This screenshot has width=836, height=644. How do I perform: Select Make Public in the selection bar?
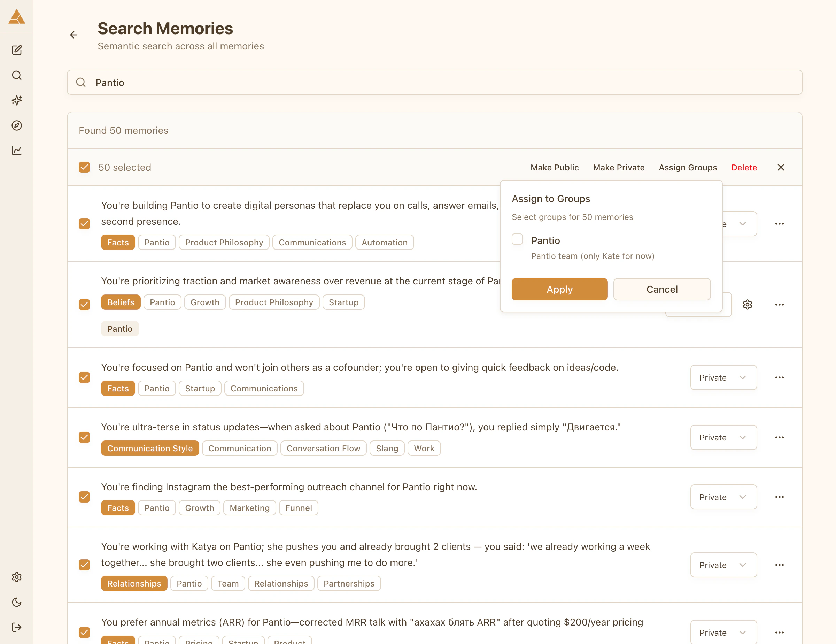[555, 167]
